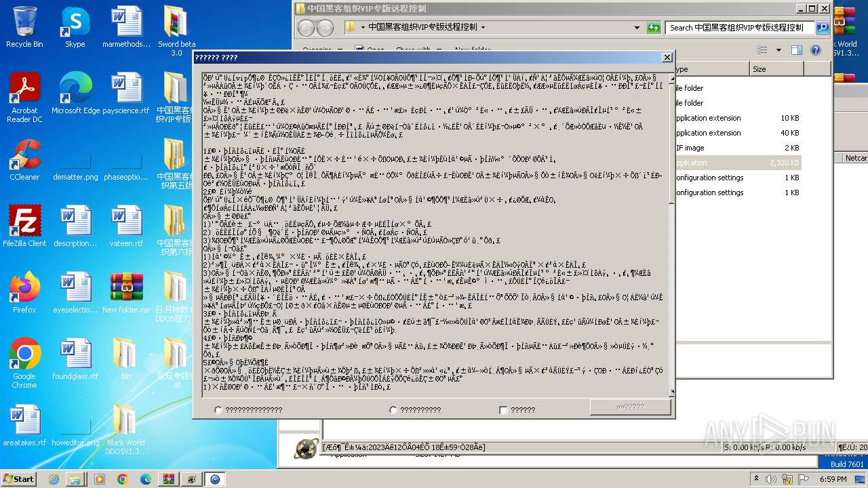Toggle the Explorer preview pane icon
The width and height of the screenshot is (868, 488).
[797, 50]
